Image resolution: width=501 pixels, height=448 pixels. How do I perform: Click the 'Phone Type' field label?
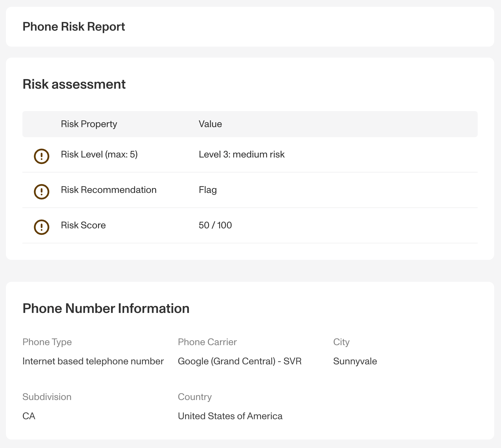coord(47,342)
